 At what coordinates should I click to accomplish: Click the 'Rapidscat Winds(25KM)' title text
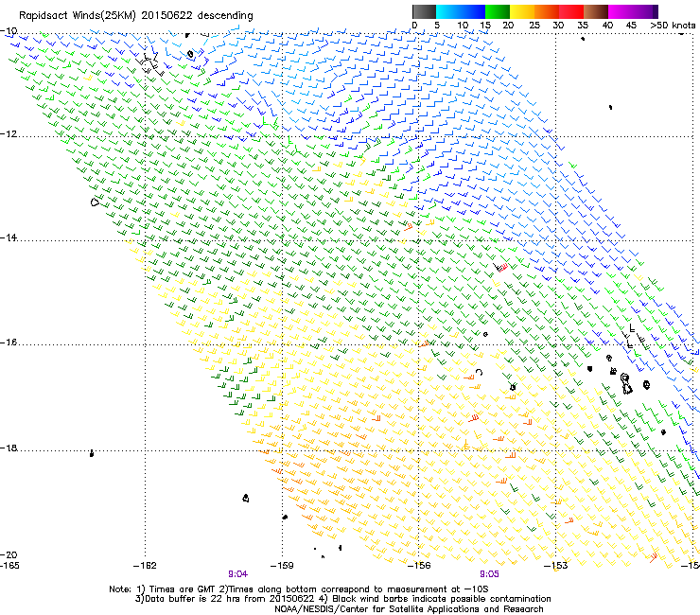click(x=78, y=16)
